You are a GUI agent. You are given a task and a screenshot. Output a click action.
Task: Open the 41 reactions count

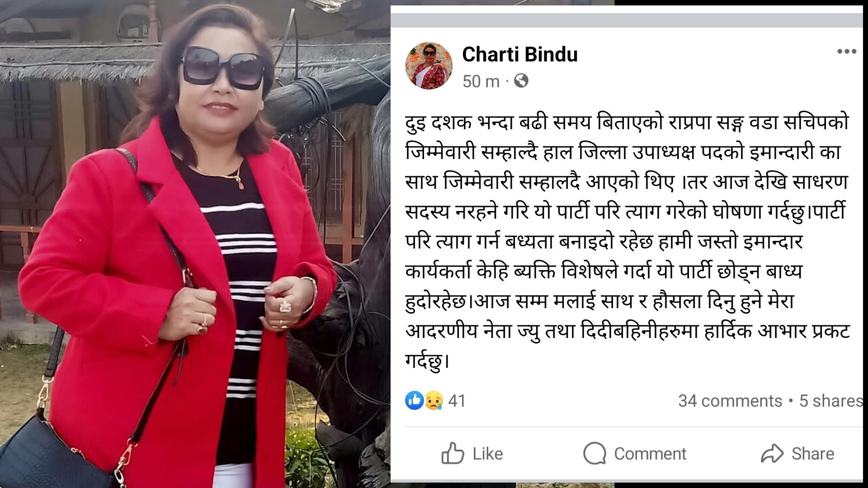click(x=457, y=401)
